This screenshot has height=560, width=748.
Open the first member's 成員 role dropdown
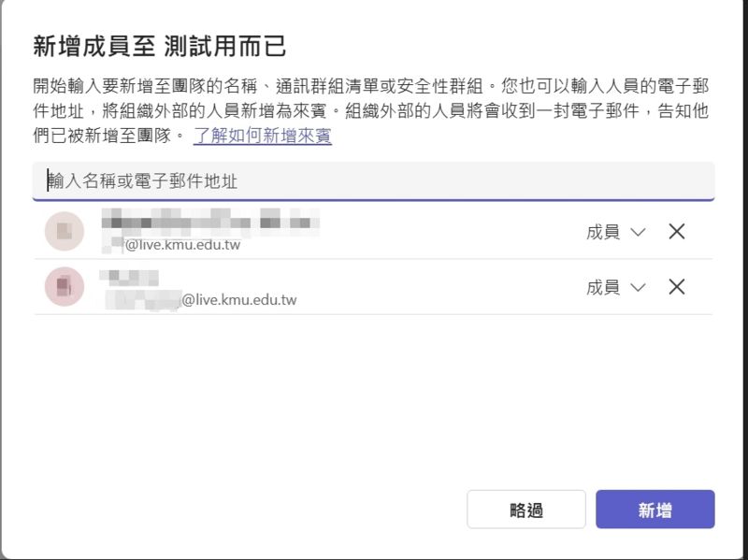[615, 232]
